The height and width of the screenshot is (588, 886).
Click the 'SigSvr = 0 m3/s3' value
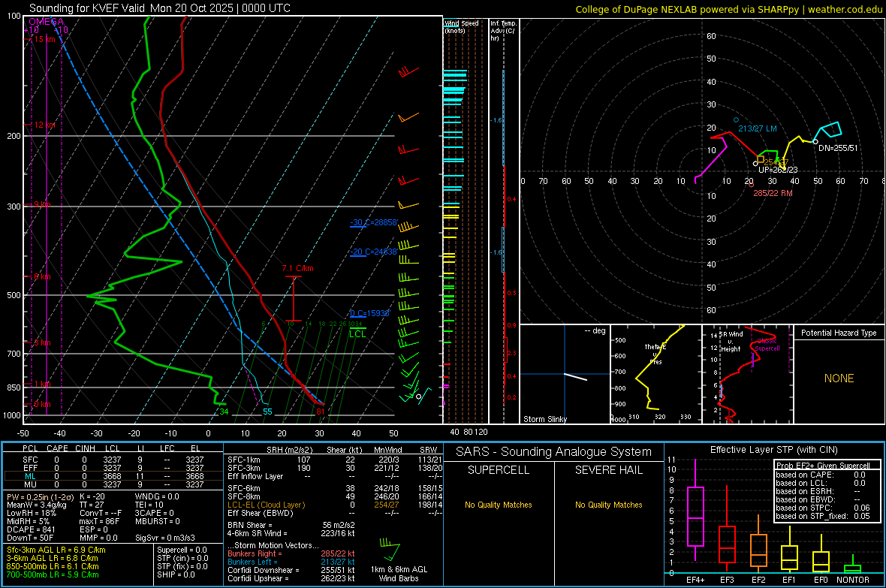tap(165, 538)
